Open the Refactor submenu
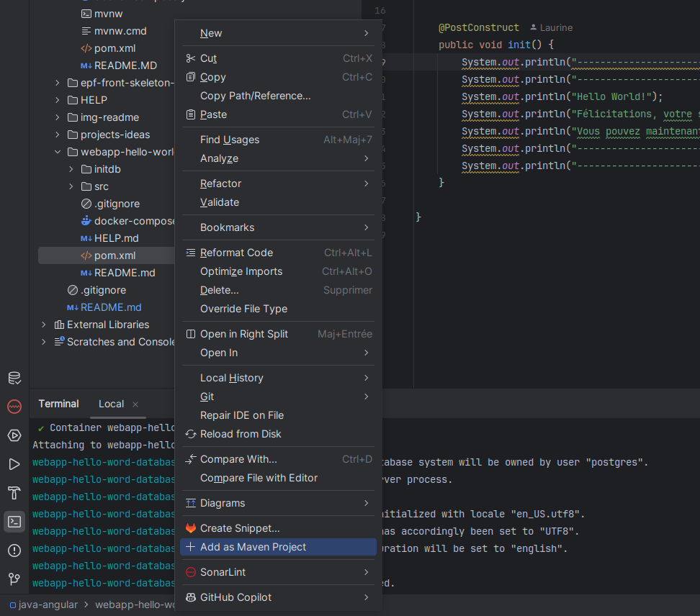700x616 pixels. (278, 184)
